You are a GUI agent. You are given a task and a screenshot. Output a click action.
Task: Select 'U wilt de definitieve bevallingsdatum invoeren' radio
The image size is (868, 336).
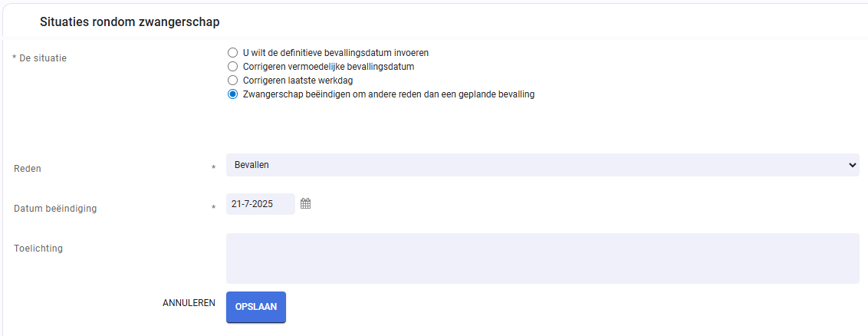click(232, 53)
